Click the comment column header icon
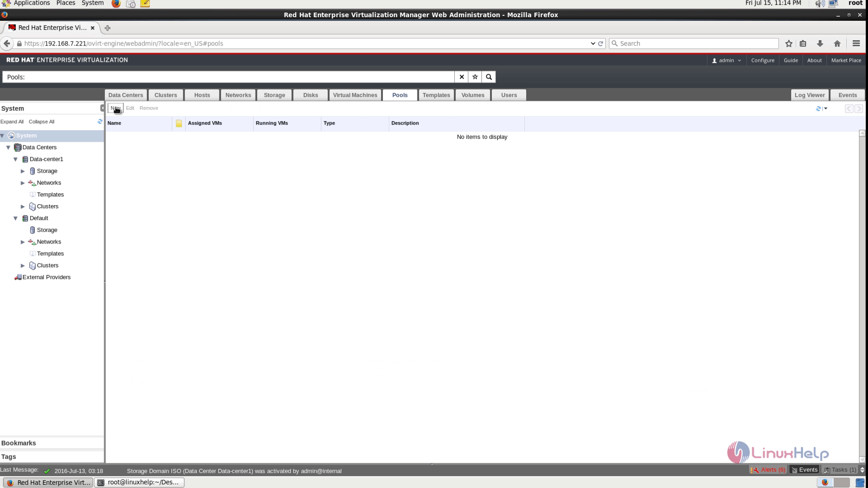This screenshot has height=488, width=868. (x=179, y=123)
